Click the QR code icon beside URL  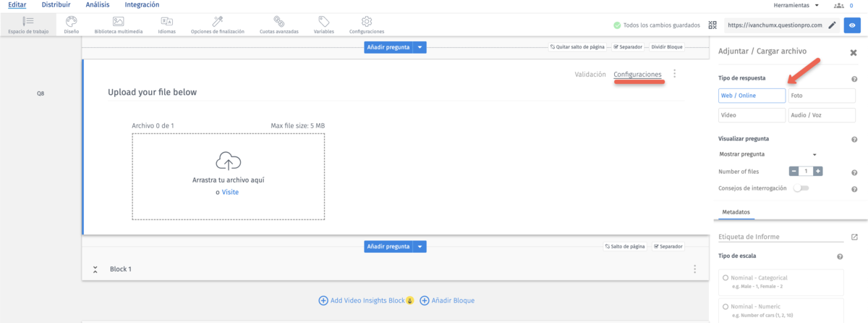[x=712, y=25]
